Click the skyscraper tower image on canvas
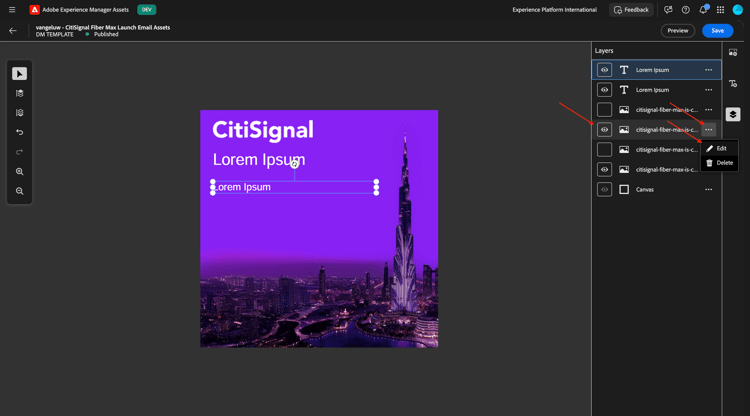Viewport: 750px width, 416px height. click(406, 220)
